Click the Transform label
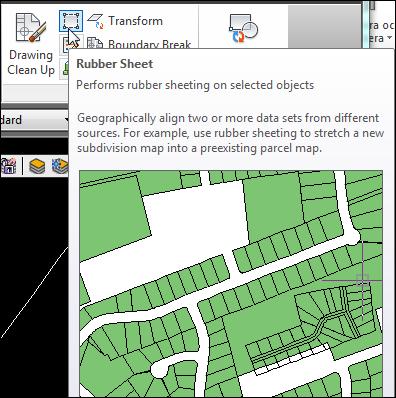Viewport: 396px width, 398px height. (x=135, y=21)
